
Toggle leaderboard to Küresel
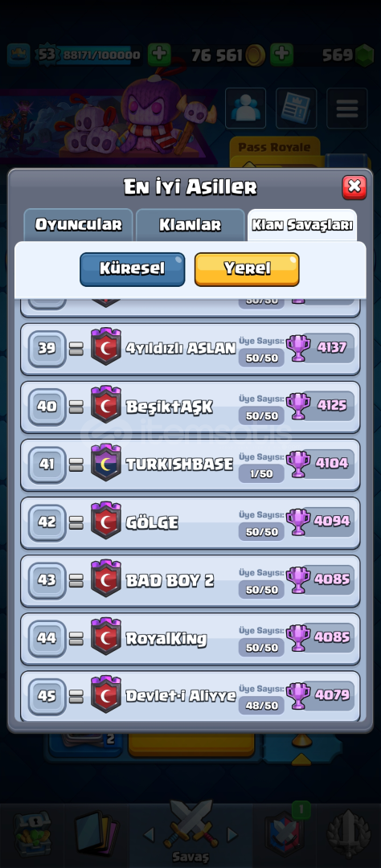[133, 269]
